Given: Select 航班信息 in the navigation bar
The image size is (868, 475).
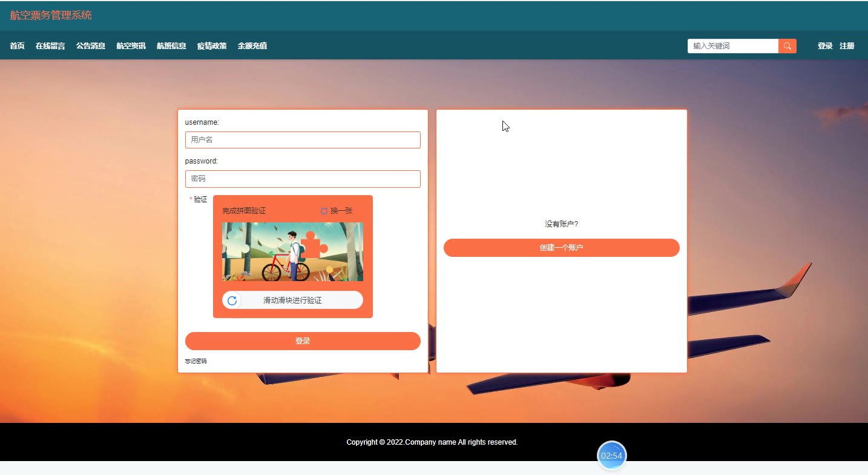Looking at the screenshot, I should pyautogui.click(x=171, y=46).
